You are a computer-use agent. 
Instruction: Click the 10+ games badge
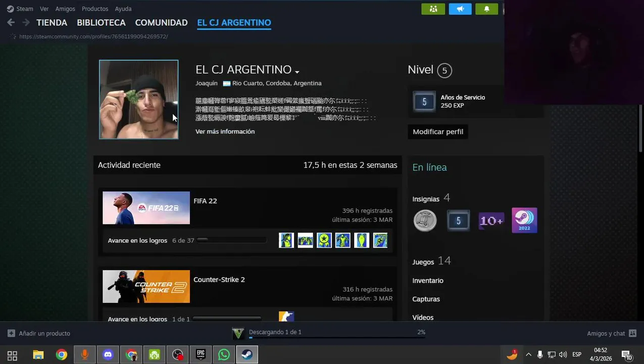click(491, 220)
